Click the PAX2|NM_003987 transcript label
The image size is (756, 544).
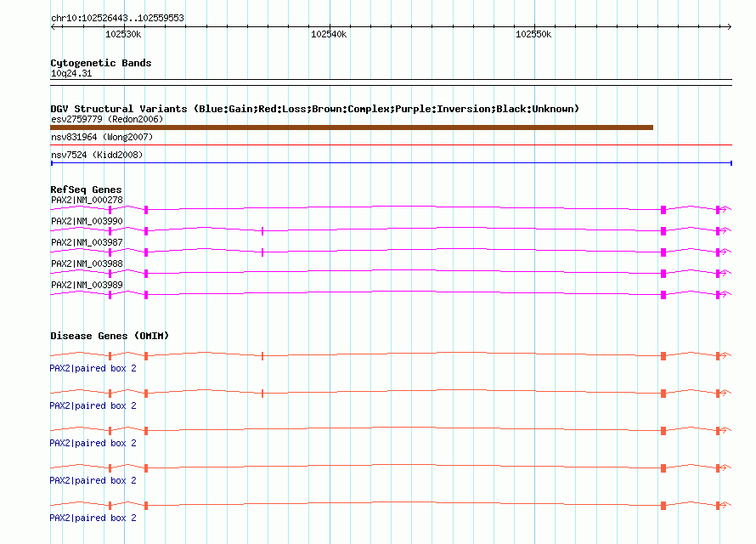click(87, 242)
